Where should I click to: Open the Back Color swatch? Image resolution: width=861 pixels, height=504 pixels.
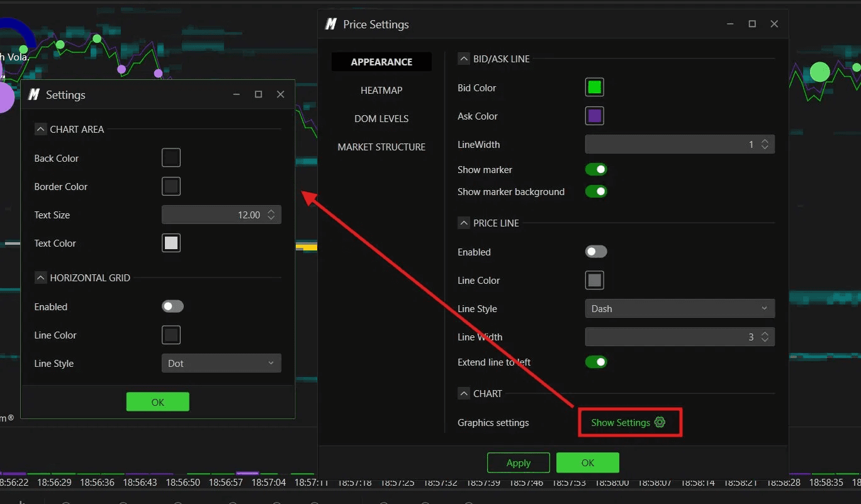click(171, 158)
